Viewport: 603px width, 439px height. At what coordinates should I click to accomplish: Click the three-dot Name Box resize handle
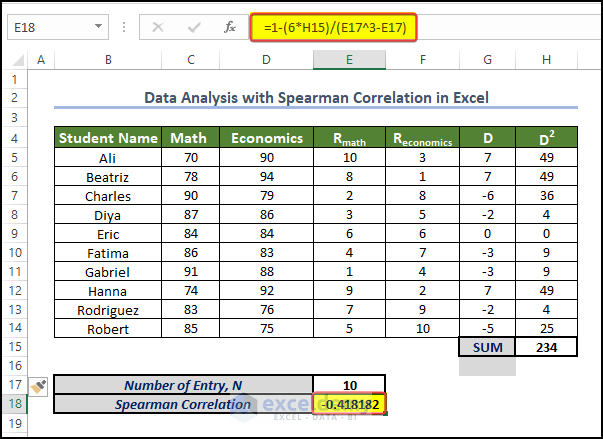click(x=125, y=28)
